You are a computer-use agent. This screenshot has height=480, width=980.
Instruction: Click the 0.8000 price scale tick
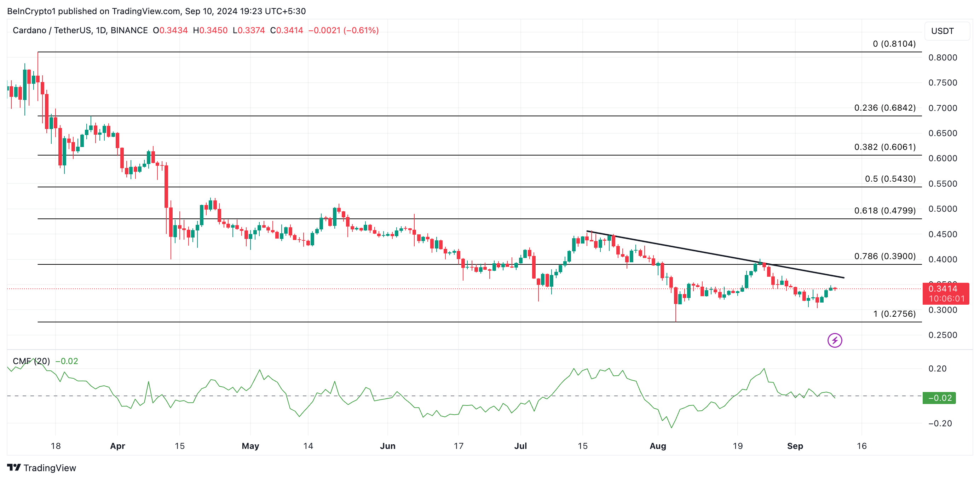942,57
